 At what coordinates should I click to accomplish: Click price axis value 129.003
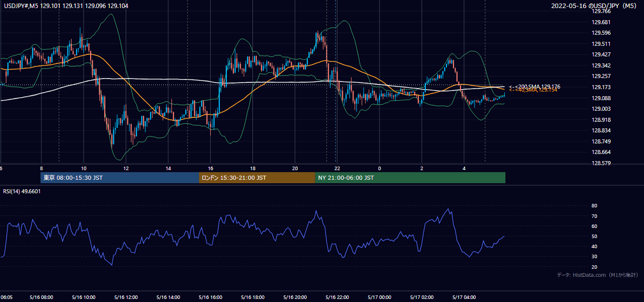tap(601, 109)
